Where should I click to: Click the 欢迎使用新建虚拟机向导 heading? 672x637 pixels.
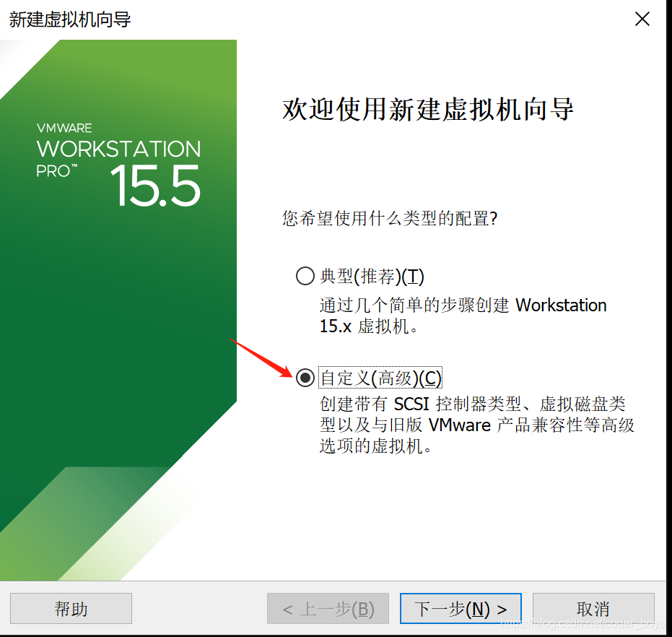[x=428, y=109]
